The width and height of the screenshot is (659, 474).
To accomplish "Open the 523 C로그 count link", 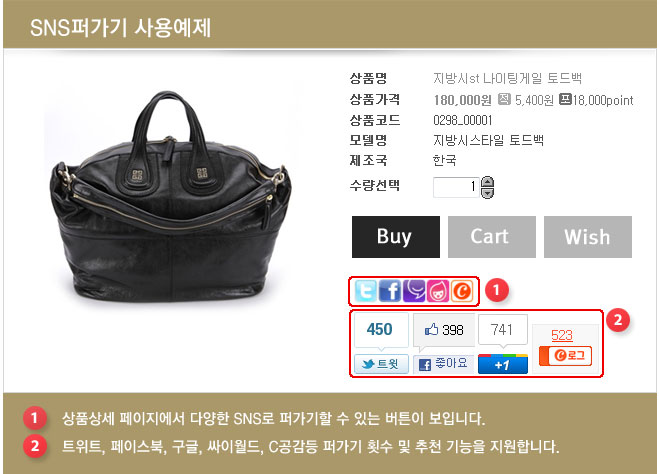I will coord(562,335).
